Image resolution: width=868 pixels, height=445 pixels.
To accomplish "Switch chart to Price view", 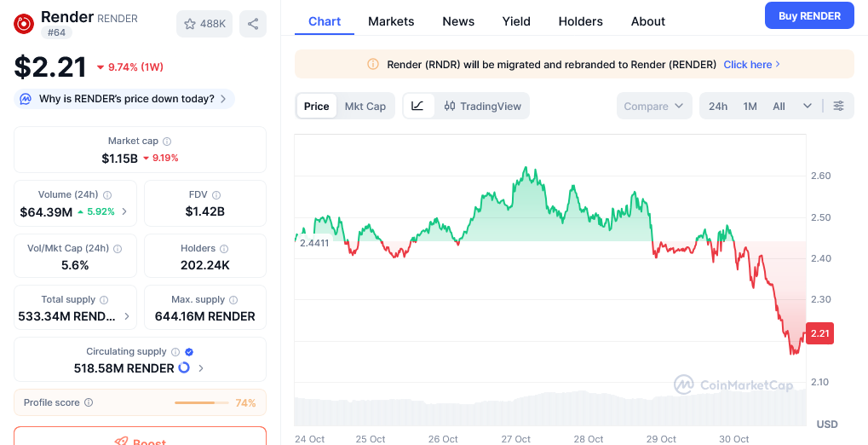I will click(x=316, y=106).
